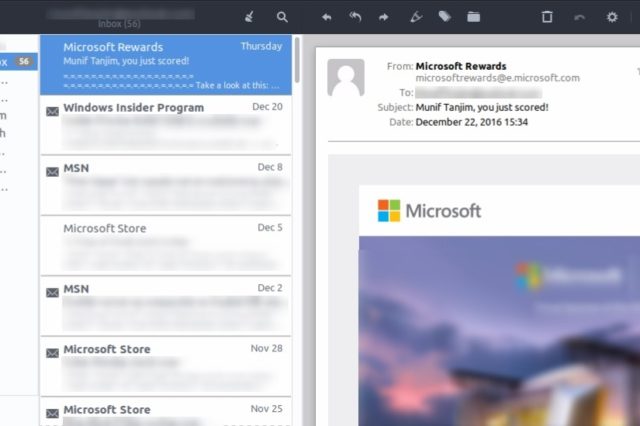This screenshot has height=426, width=640.
Task: Click the blurred recipient address in To field
Action: click(x=478, y=93)
